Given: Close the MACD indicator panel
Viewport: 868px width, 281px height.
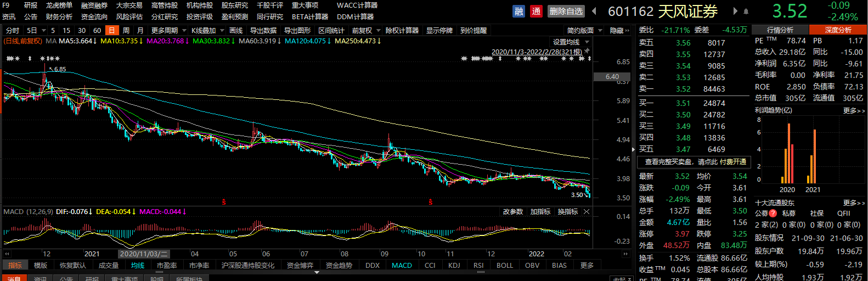Looking at the screenshot, I should tap(587, 212).
